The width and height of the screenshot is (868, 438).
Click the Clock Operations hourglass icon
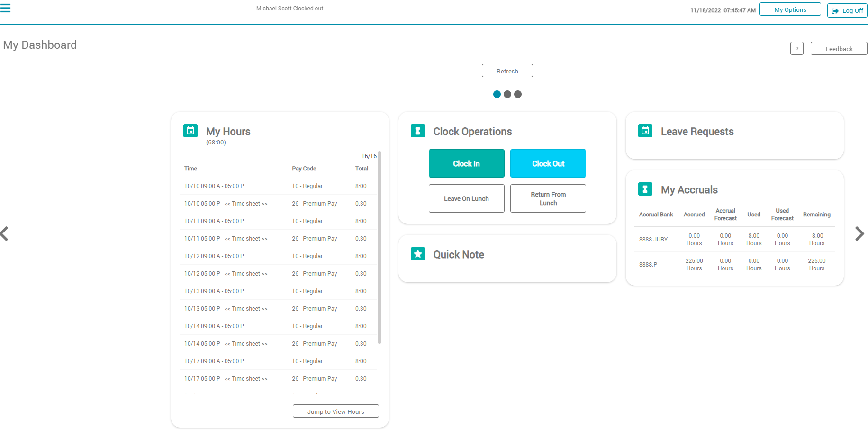418,131
